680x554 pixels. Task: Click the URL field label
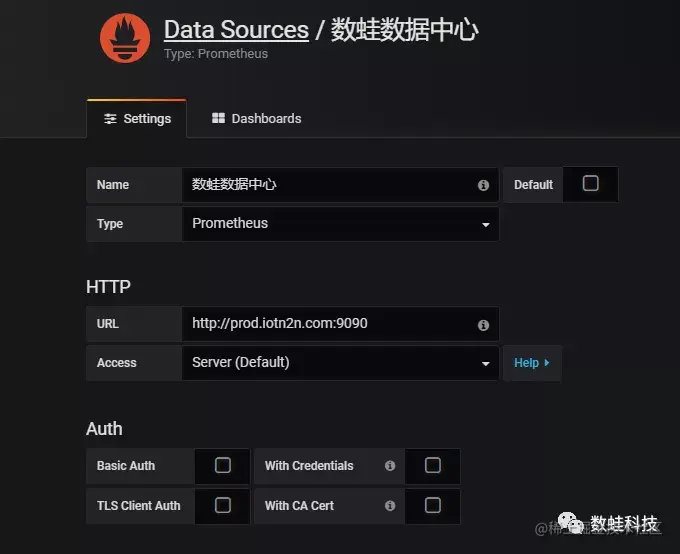click(x=108, y=324)
